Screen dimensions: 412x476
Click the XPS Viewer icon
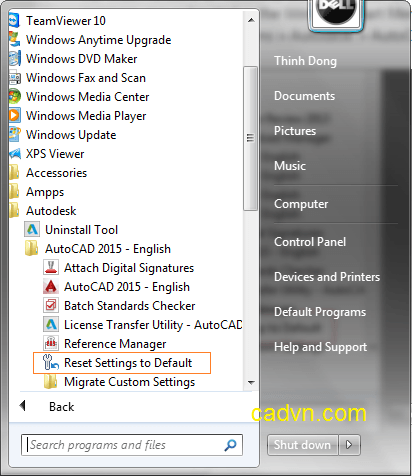15,154
